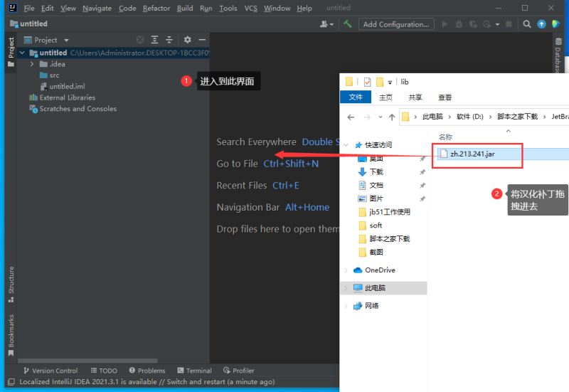Open the Database tool window strip
This screenshot has width=569, height=392.
pyautogui.click(x=558, y=55)
